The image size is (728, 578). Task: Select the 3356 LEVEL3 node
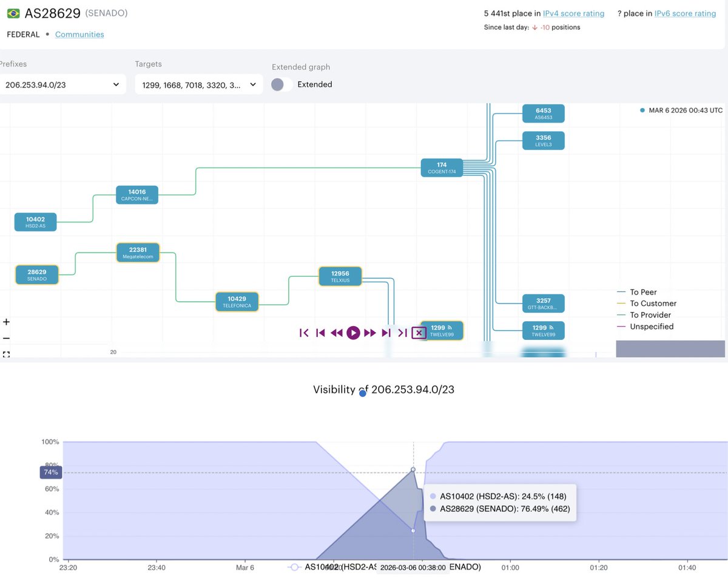pyautogui.click(x=544, y=141)
